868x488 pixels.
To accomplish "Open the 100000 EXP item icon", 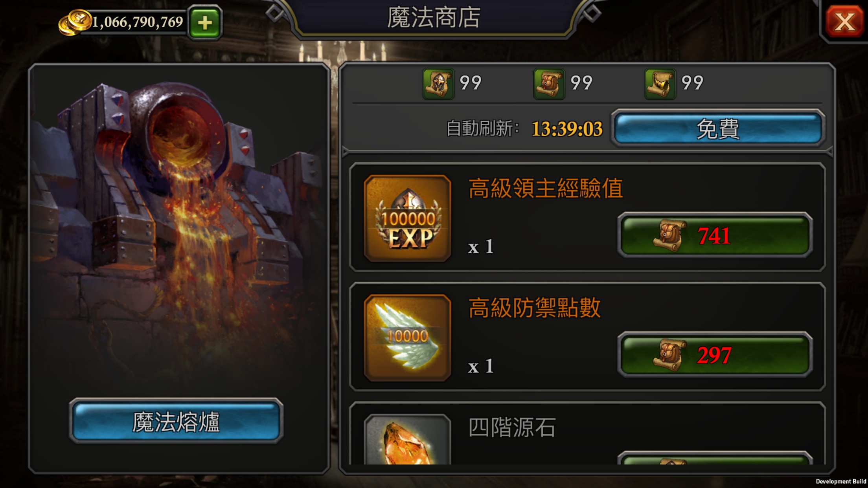I will point(408,218).
